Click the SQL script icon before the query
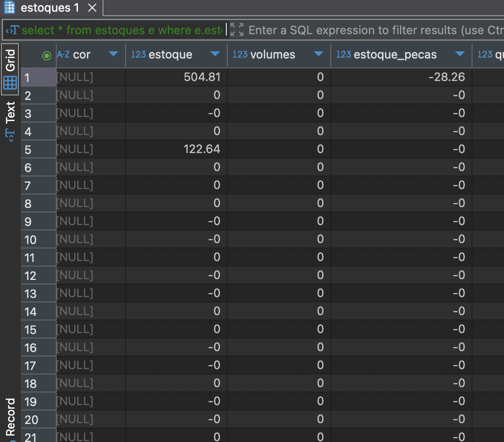This screenshot has width=504, height=442. click(x=12, y=30)
